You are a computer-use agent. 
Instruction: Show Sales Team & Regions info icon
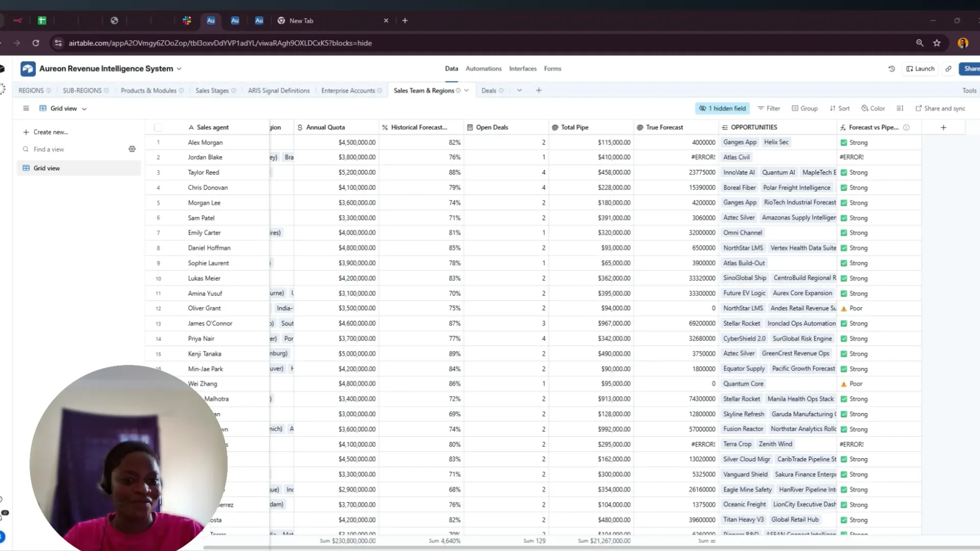point(458,90)
